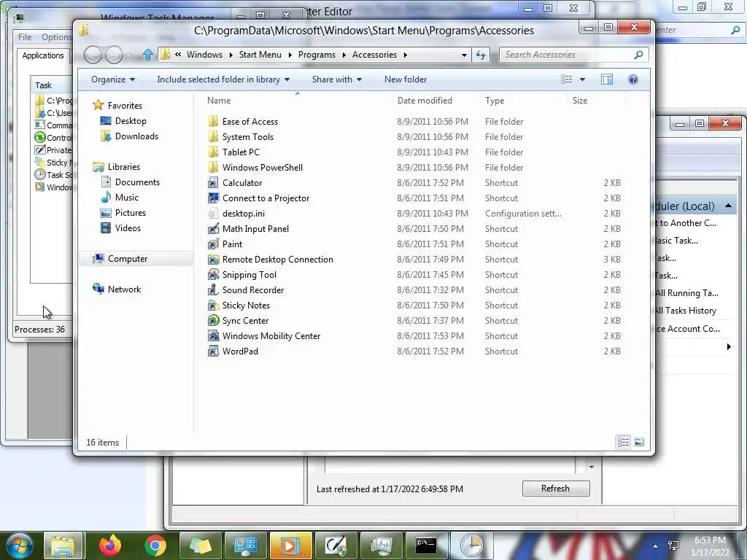Click the New folder button

click(x=406, y=79)
